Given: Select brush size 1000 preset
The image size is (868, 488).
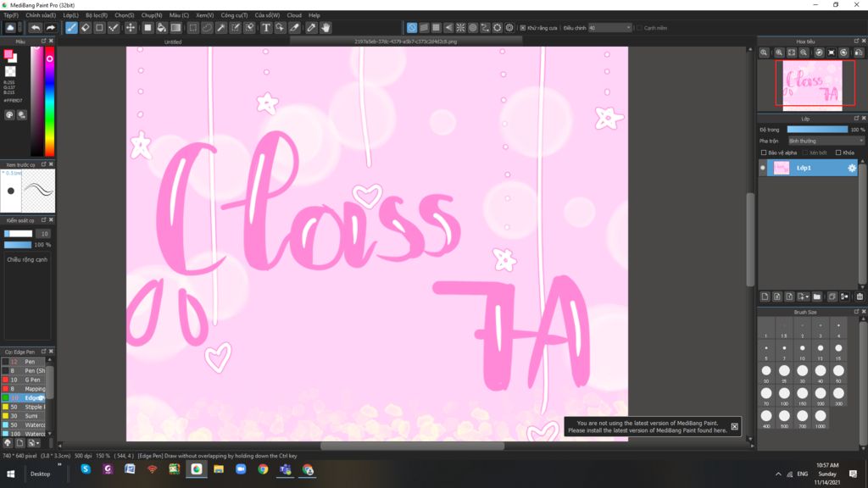Looking at the screenshot, I should (x=821, y=419).
